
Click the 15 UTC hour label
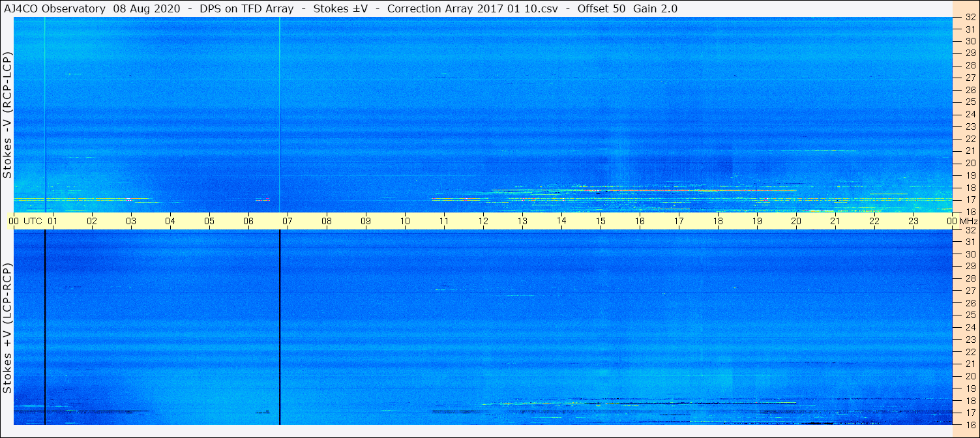pyautogui.click(x=601, y=222)
